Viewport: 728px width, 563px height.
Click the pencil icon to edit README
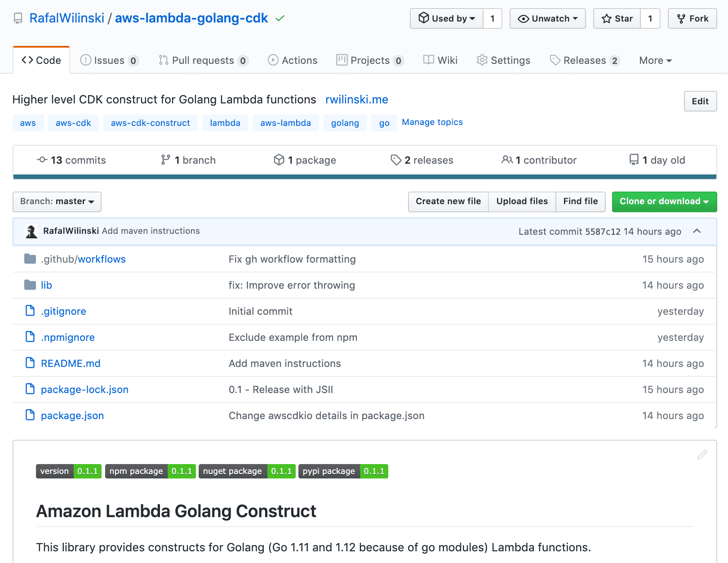pos(702,455)
